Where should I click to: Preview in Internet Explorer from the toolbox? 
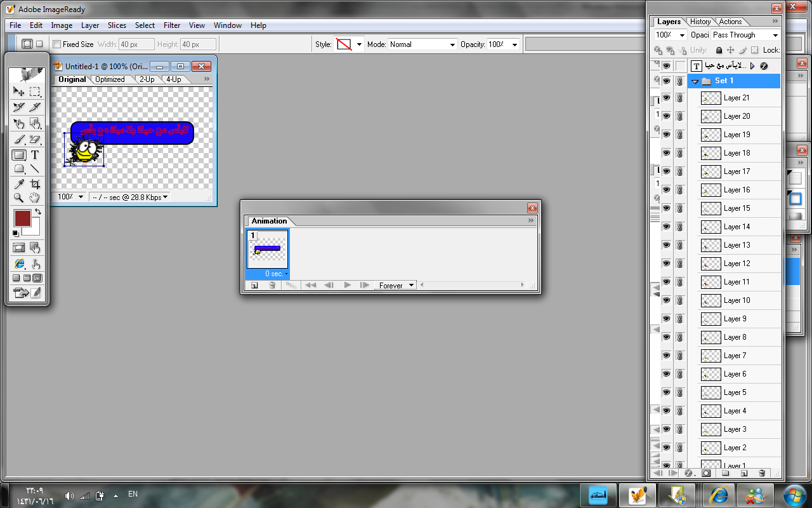click(x=19, y=264)
